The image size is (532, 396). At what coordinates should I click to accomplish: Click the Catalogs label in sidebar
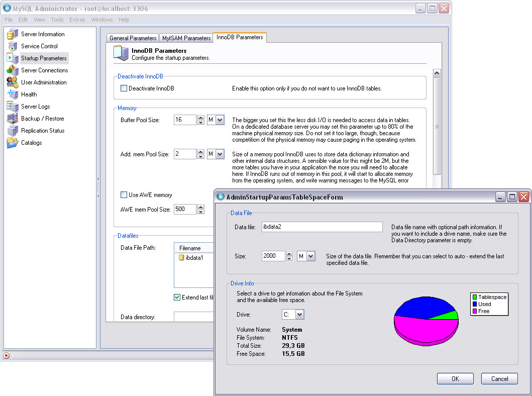click(32, 143)
